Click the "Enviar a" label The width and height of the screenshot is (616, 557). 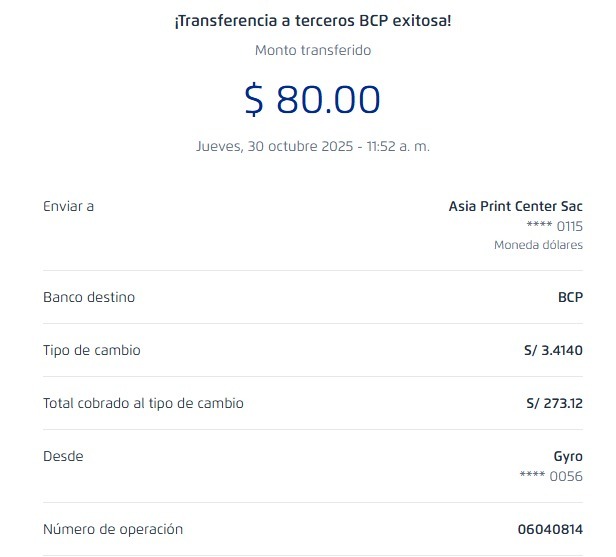tap(68, 206)
